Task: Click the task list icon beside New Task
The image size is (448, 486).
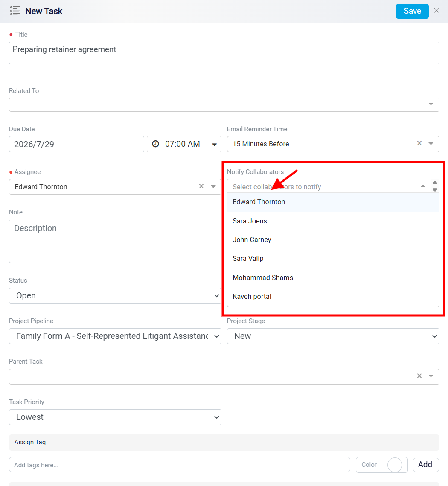Action: (x=15, y=11)
